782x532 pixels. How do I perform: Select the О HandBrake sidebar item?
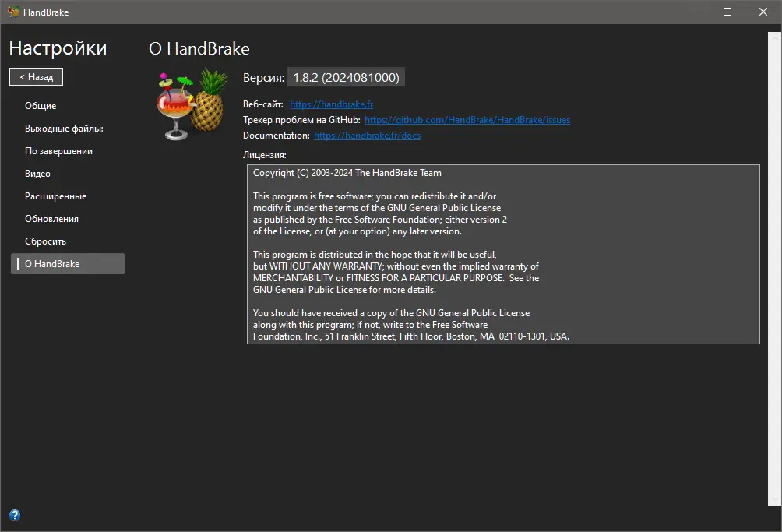[68, 264]
